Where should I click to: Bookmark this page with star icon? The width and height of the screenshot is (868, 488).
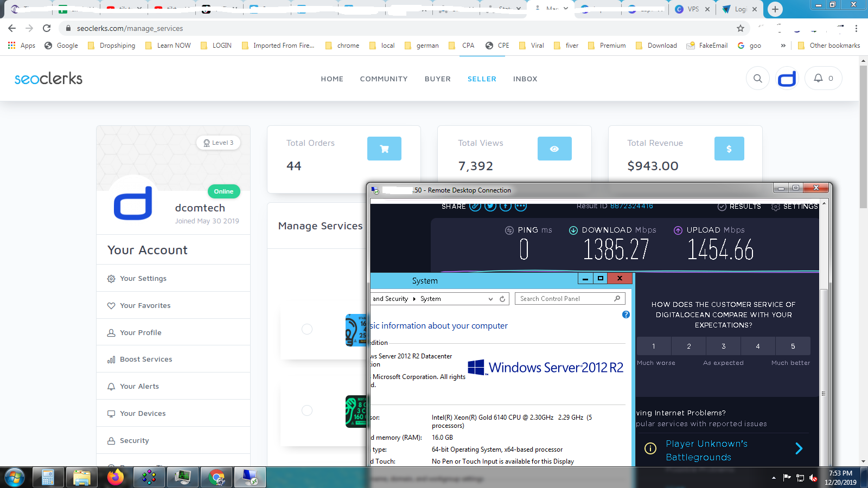coord(741,28)
